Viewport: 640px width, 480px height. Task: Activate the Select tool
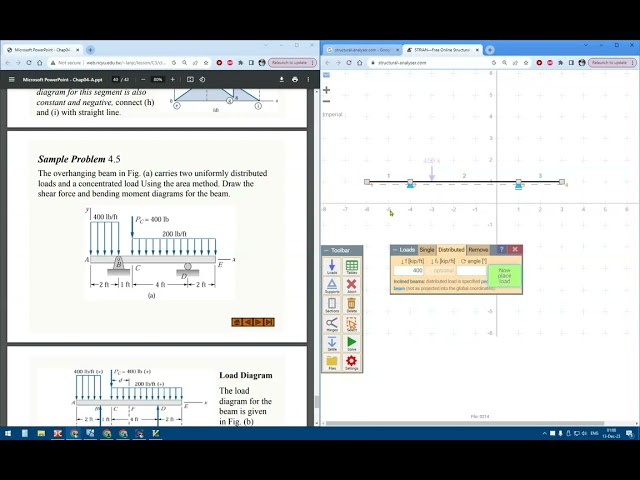pos(351,324)
